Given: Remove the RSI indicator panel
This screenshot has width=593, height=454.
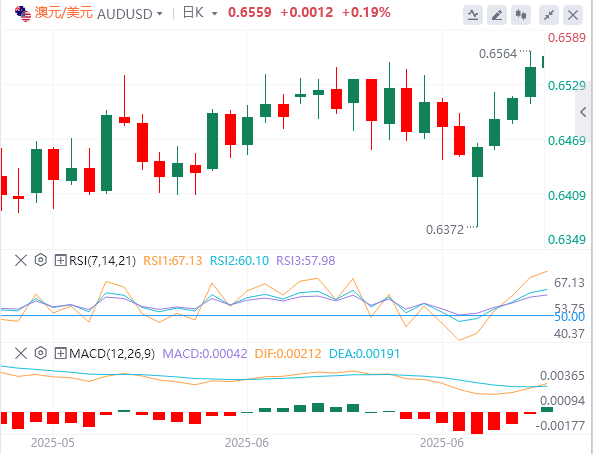Looking at the screenshot, I should pyautogui.click(x=21, y=260).
